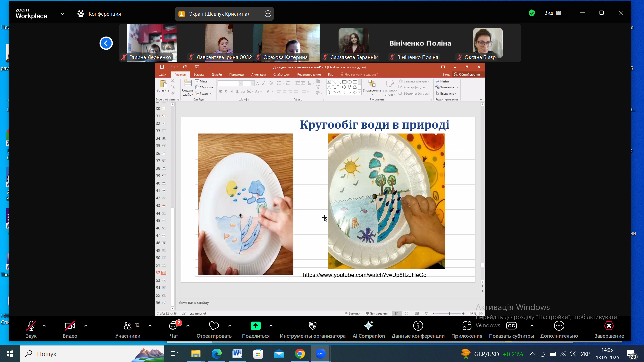Toggle bold Ж formatting in PowerPoint

[x=220, y=91]
